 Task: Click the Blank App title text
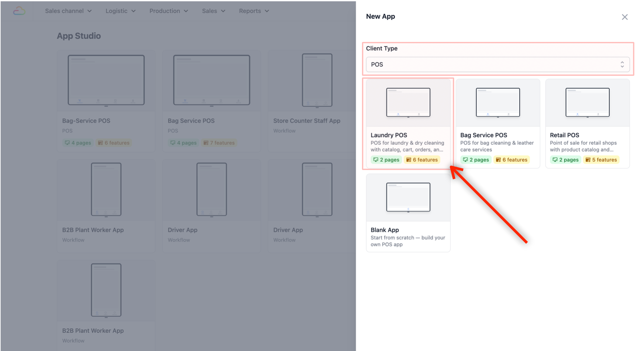[385, 230]
